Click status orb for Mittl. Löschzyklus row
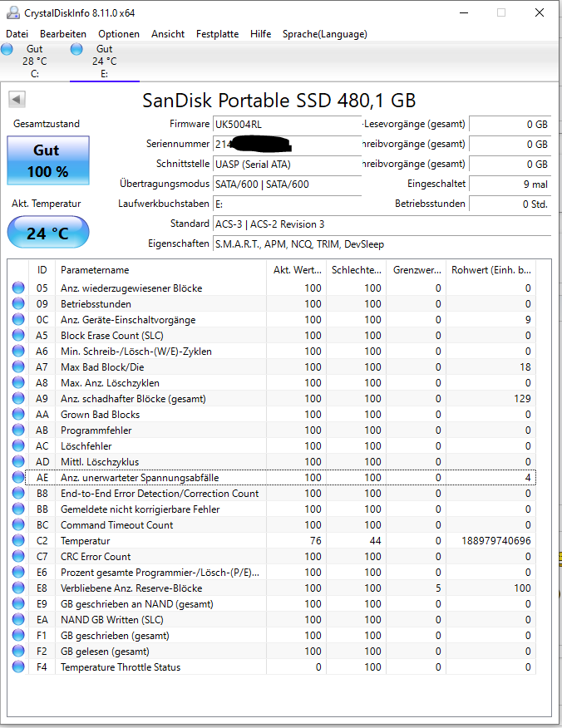Image resolution: width=562 pixels, height=728 pixels. pos(18,461)
